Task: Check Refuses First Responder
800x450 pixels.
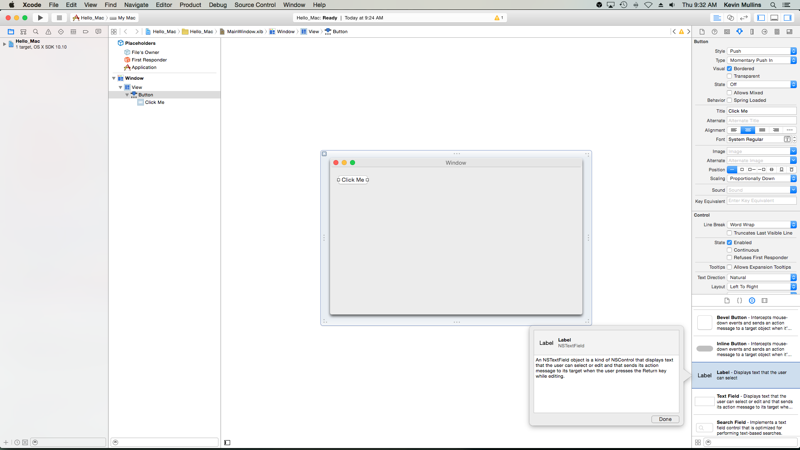Action: pos(730,258)
